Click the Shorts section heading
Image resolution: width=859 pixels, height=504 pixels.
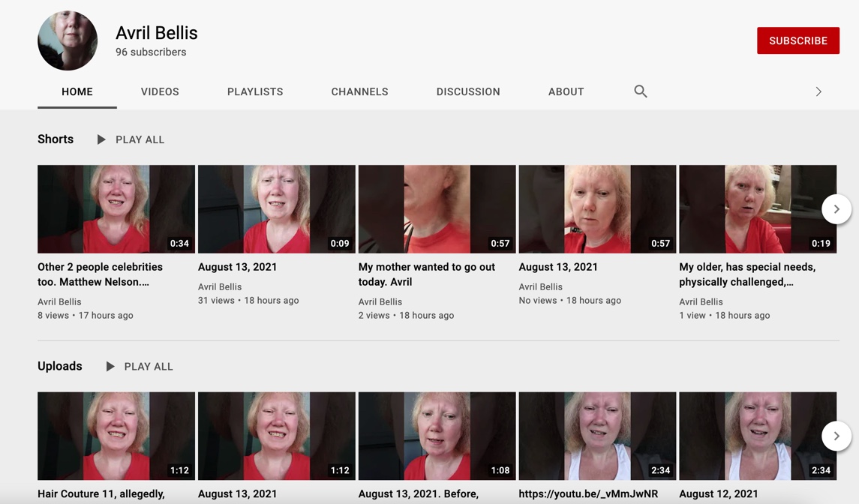(56, 139)
